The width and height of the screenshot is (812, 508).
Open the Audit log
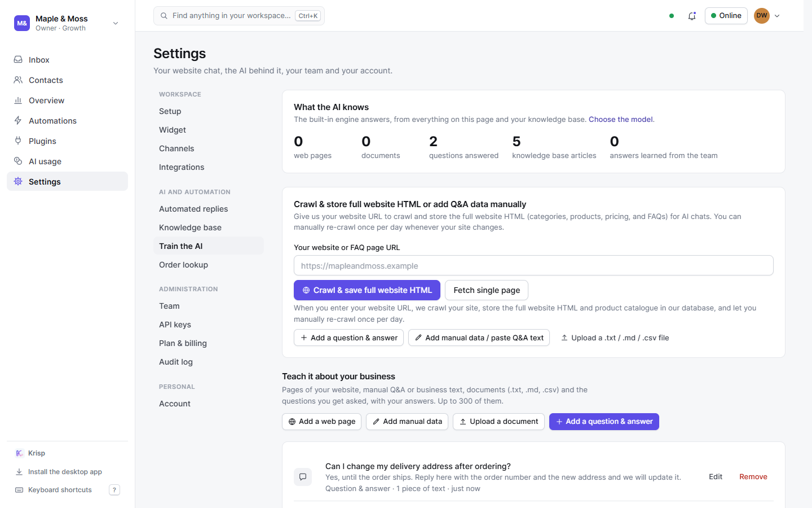(x=209, y=362)
